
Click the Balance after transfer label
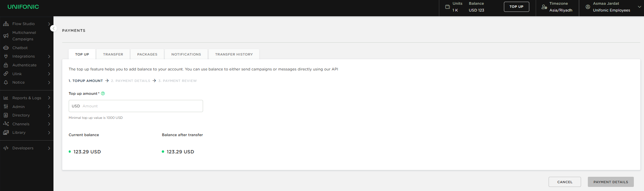182,135
